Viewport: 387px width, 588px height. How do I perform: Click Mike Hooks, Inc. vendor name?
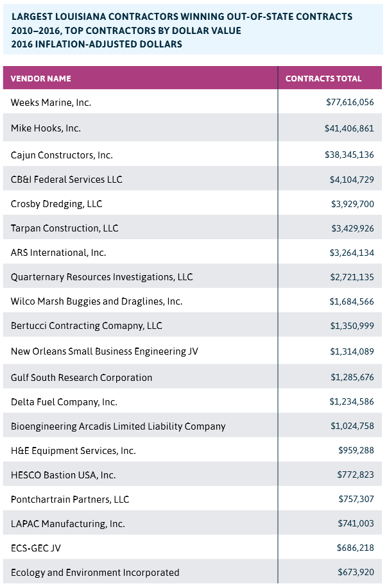point(46,128)
